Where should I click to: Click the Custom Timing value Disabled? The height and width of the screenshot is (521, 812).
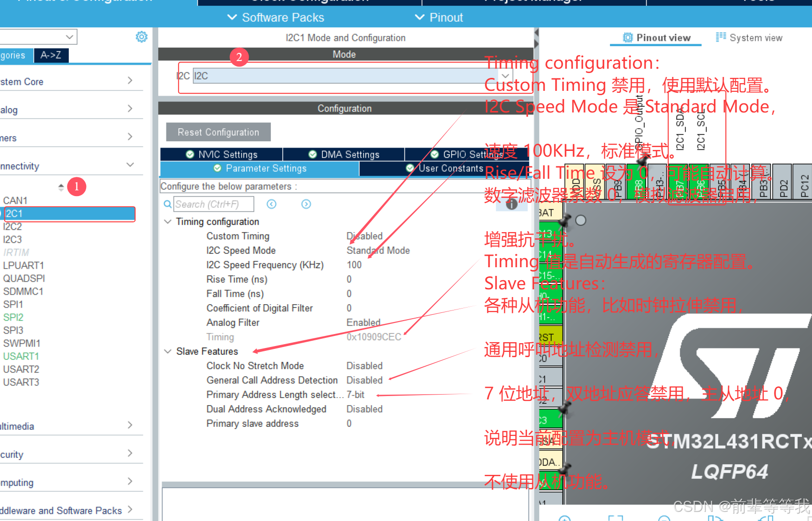click(x=365, y=236)
